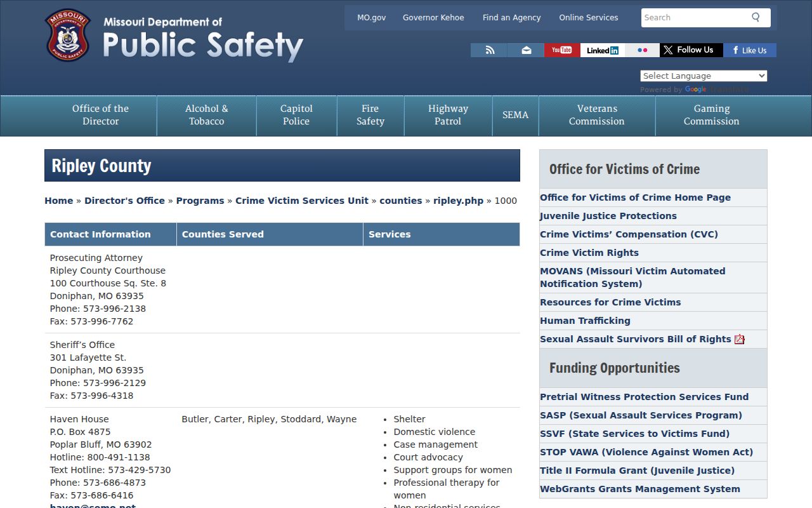Image resolution: width=812 pixels, height=508 pixels.
Task: Open the Governor Kehoe link
Action: pos(433,18)
